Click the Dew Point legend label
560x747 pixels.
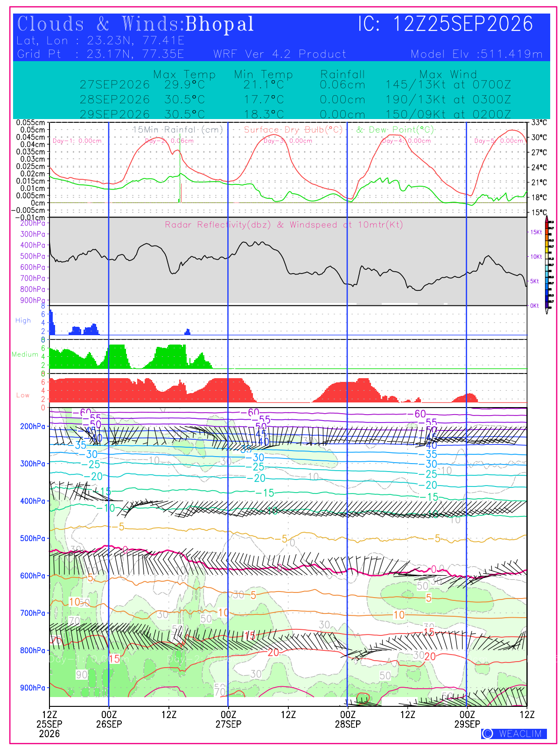[x=395, y=129]
